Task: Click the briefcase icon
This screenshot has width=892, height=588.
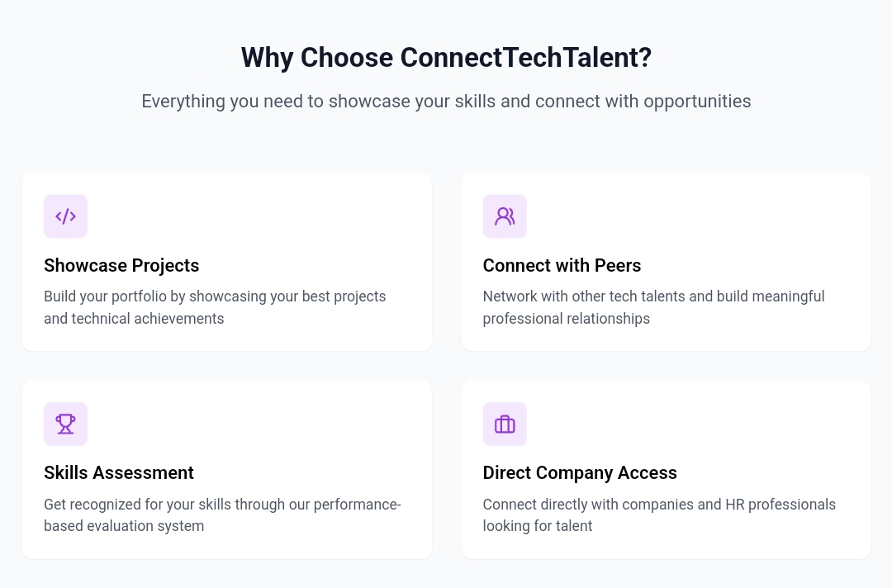Action: (505, 424)
